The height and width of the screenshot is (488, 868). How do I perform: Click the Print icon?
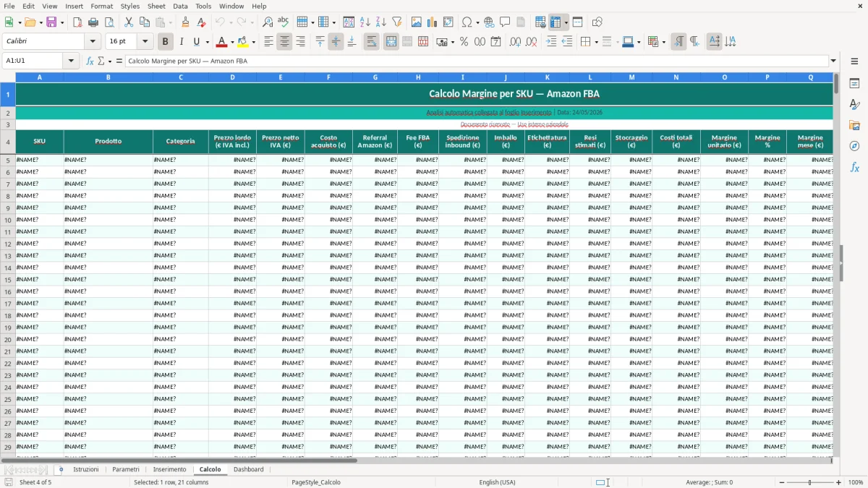(93, 22)
